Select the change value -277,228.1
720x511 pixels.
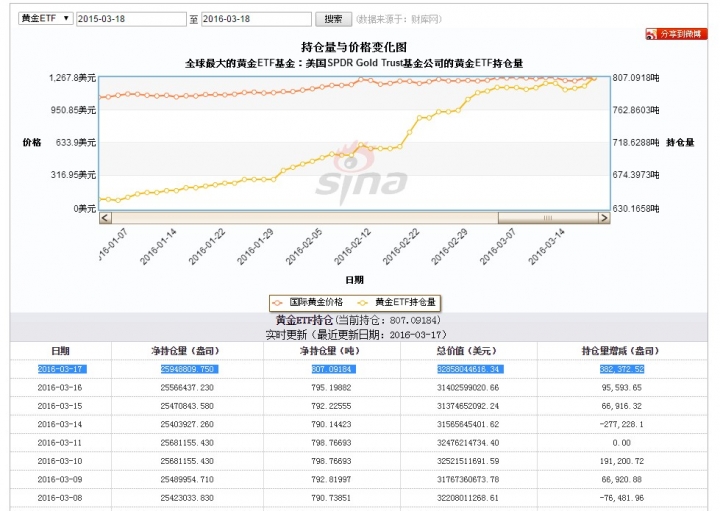622,424
